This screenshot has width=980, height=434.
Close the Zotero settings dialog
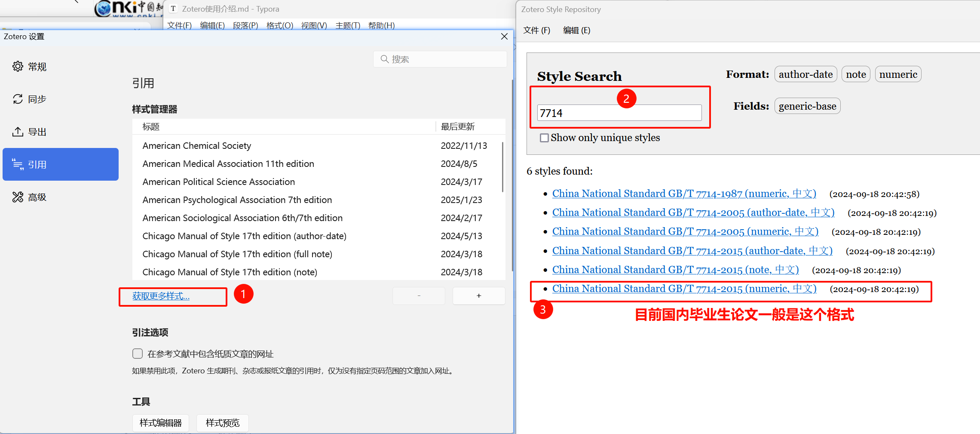point(504,37)
